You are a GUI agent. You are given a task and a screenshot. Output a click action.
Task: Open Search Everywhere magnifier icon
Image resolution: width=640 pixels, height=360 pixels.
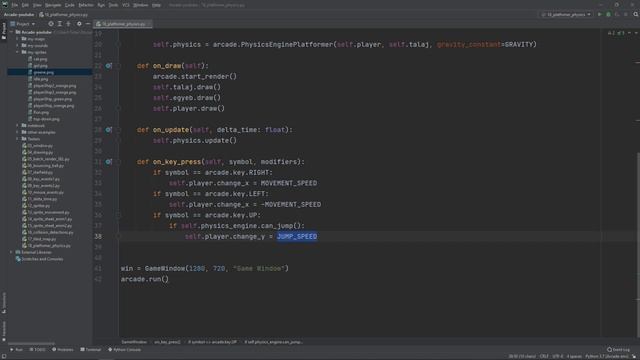(636, 14)
